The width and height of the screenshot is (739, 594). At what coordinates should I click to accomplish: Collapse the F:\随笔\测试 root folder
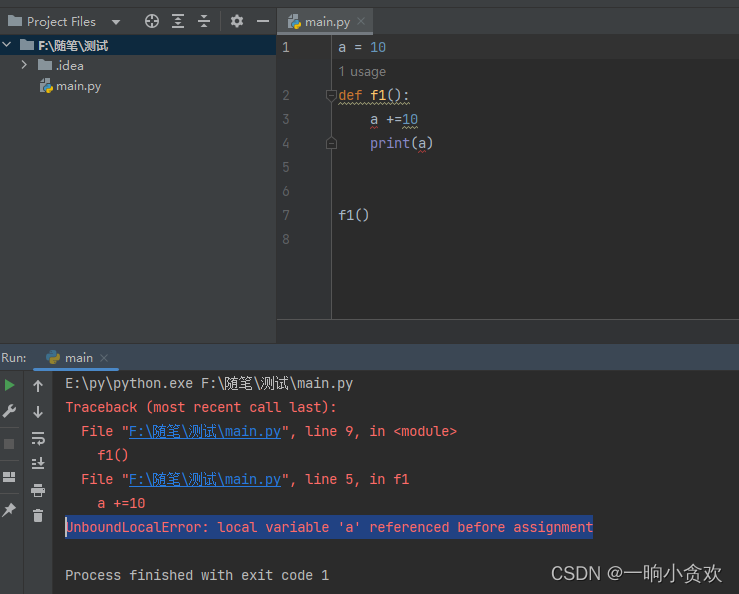click(x=8, y=45)
